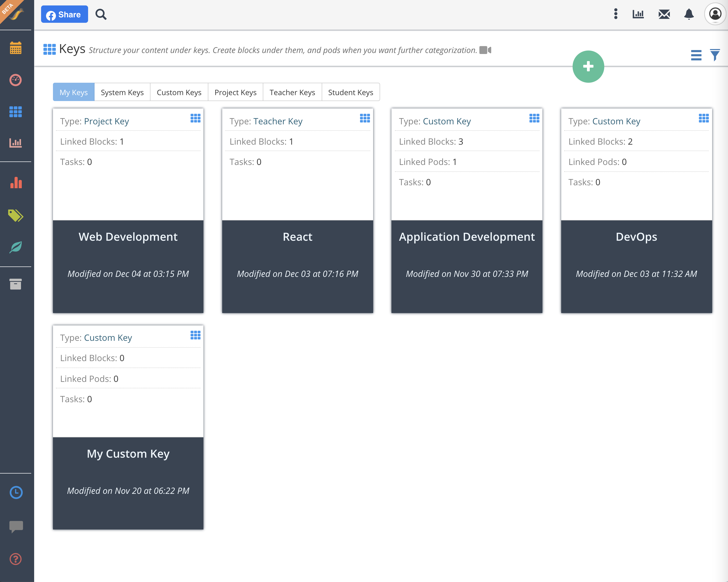Image resolution: width=728 pixels, height=582 pixels.
Task: Click Linked Blocks: 3 text
Action: tap(431, 141)
